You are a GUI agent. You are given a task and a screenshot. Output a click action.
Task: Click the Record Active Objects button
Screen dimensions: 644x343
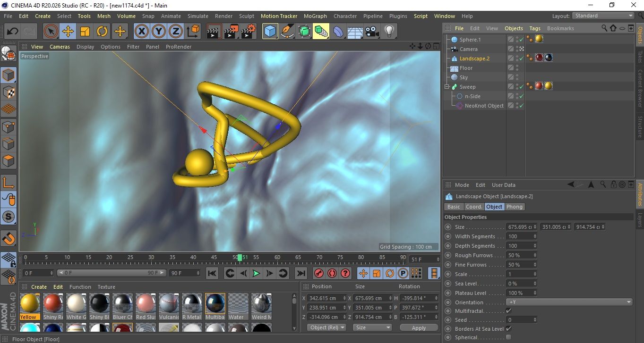(x=319, y=273)
